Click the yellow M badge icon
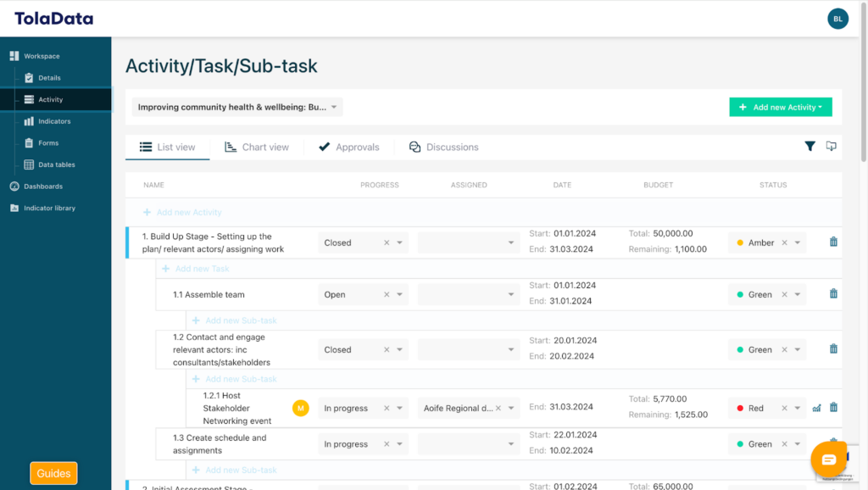Screen dimensions: 868x490 point(300,409)
